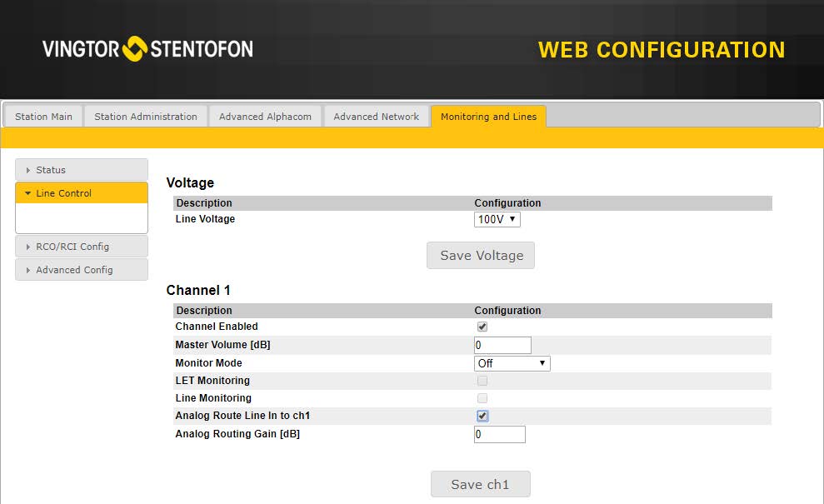The image size is (824, 504).
Task: Open the Station Administration tab
Action: (x=146, y=117)
